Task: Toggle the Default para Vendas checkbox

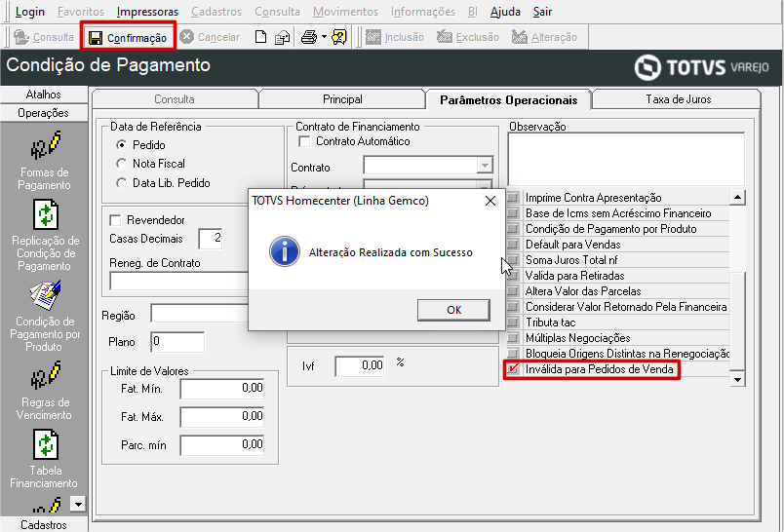Action: pos(513,245)
